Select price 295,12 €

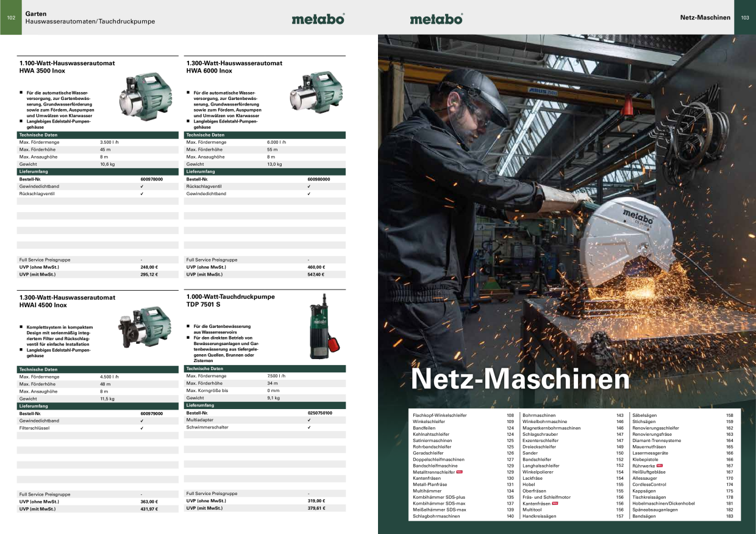149,274
